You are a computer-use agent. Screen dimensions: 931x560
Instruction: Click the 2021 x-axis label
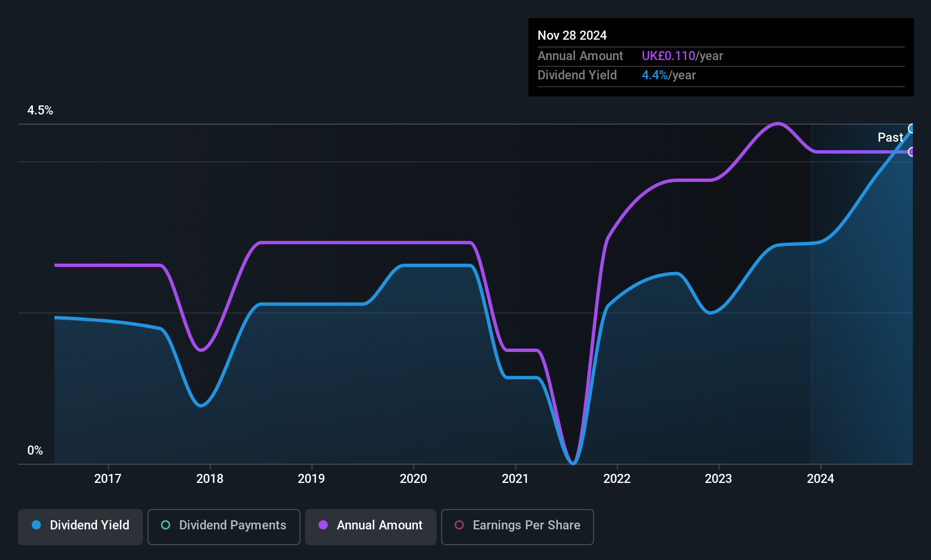(515, 478)
